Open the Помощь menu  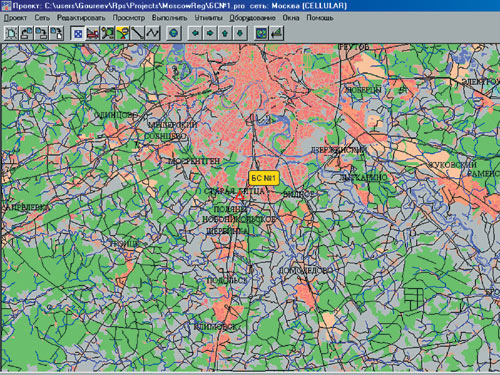(x=320, y=18)
